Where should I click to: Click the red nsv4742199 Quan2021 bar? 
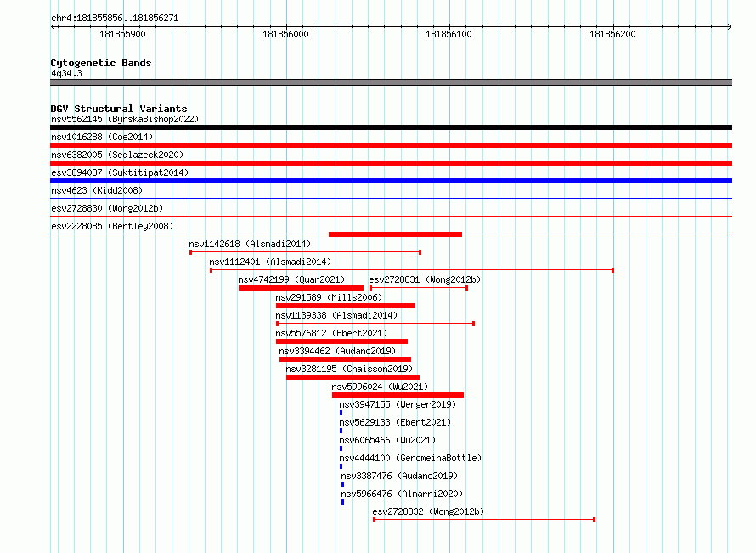(301, 288)
